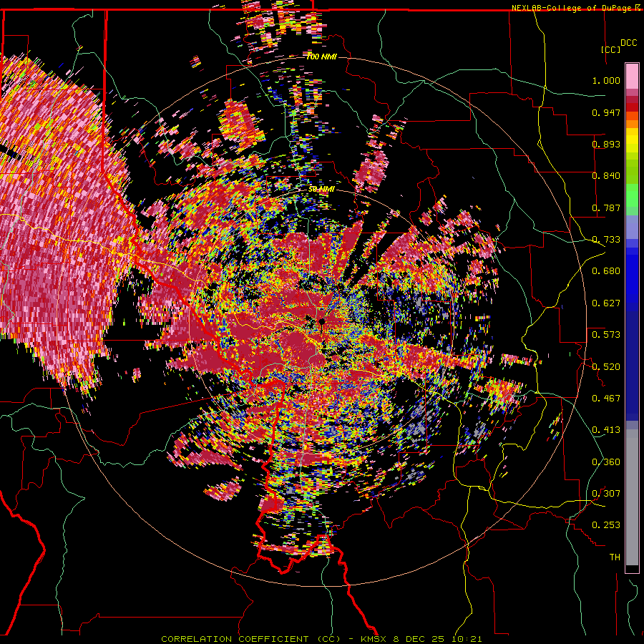Click the 100 NMI range ring label
The width and height of the screenshot is (644, 644).
(x=321, y=57)
